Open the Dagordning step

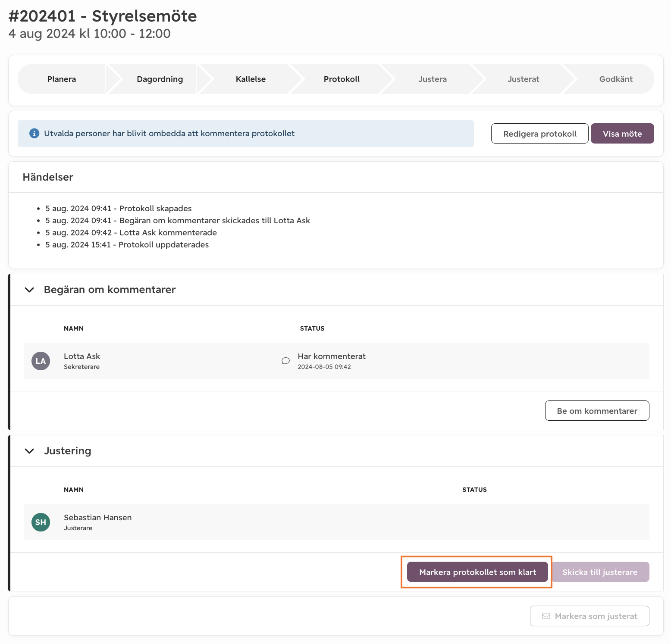pyautogui.click(x=160, y=79)
